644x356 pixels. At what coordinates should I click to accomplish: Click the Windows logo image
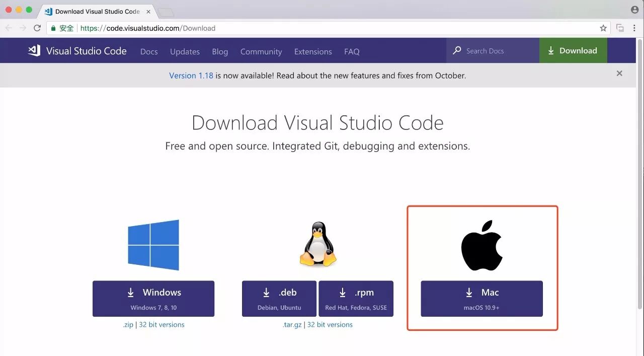(153, 245)
